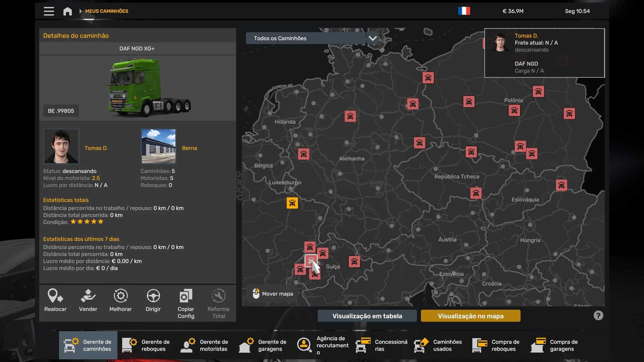Click the Tomas D. driver name link
The image size is (644, 362).
click(x=96, y=148)
